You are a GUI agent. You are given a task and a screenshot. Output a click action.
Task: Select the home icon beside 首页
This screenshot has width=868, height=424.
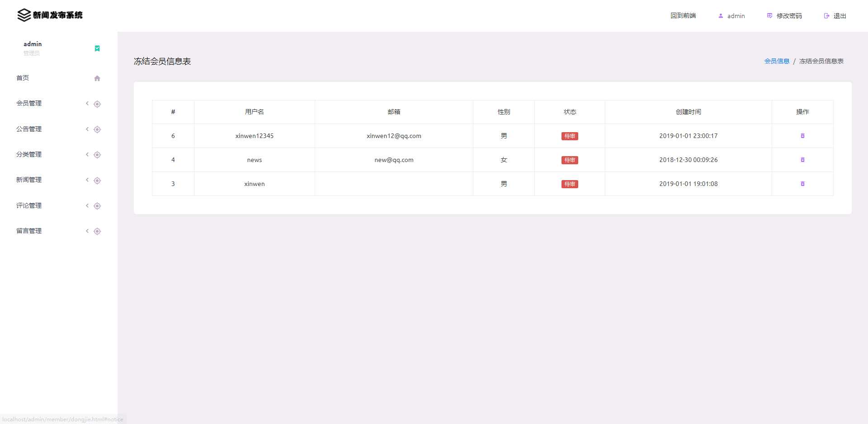[97, 78]
